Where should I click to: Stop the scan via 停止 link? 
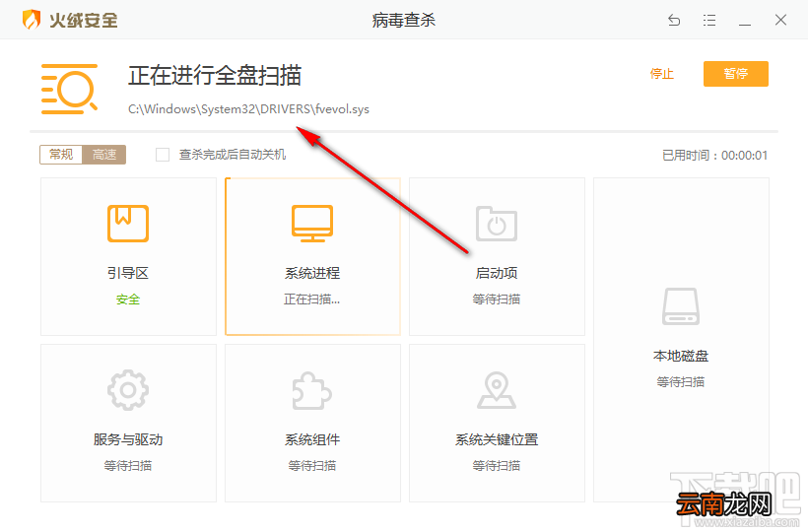coord(661,74)
